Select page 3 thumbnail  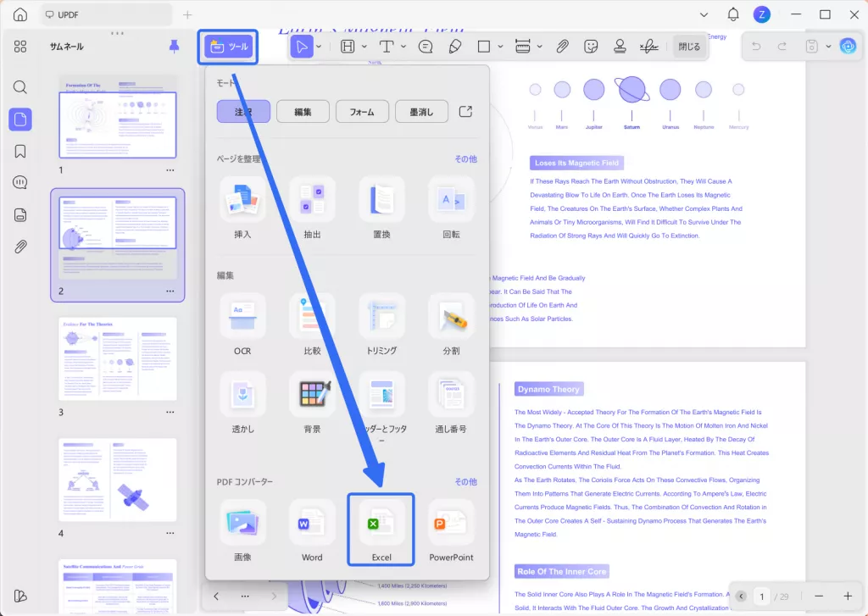tap(118, 358)
